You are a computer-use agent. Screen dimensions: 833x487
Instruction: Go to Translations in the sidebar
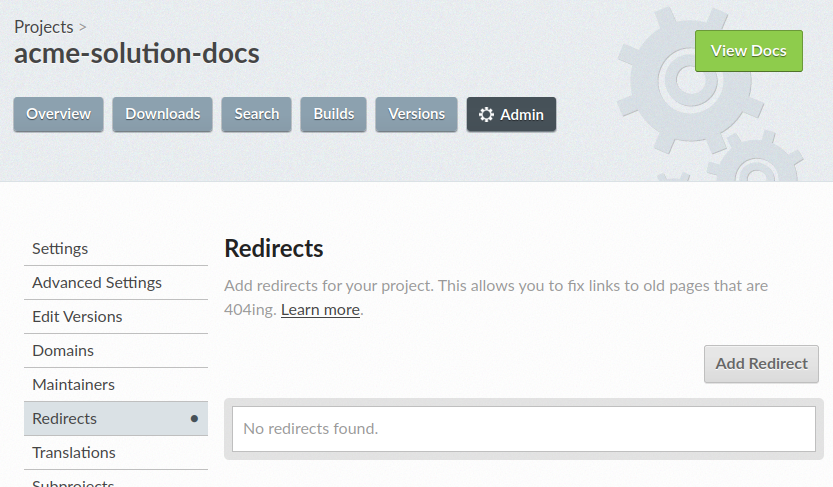coord(74,453)
